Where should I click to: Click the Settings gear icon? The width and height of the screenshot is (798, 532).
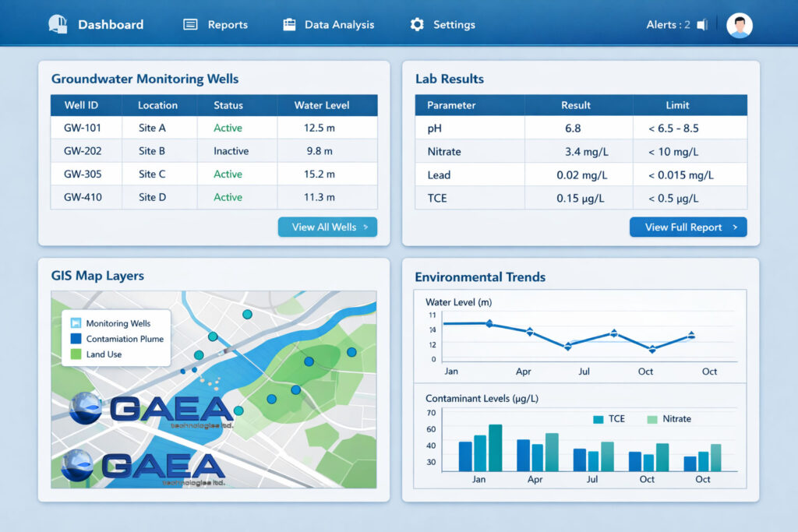coord(417,24)
